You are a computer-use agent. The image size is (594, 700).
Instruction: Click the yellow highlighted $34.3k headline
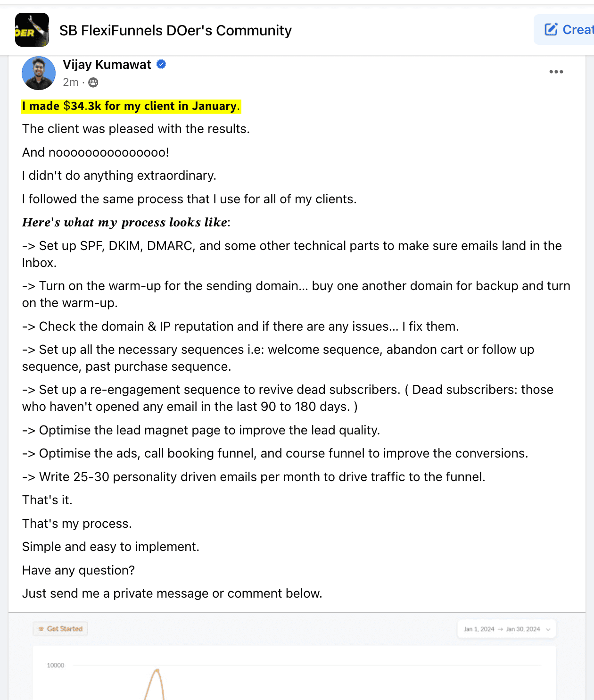tap(131, 106)
